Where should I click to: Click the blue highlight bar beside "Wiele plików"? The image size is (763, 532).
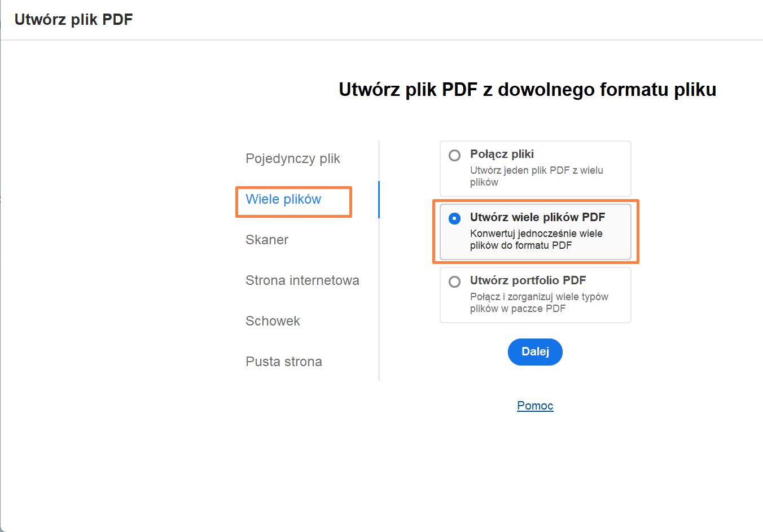coord(379,200)
